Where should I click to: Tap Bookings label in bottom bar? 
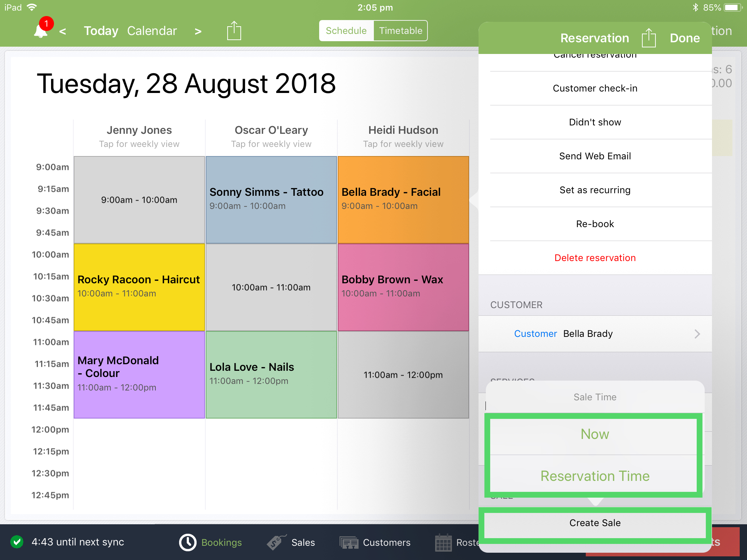point(221,542)
